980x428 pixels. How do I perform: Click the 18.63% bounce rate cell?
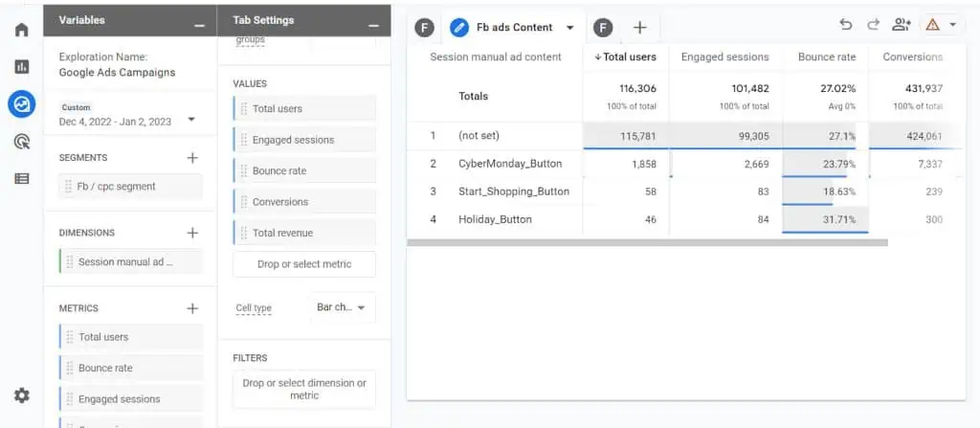pos(825,191)
